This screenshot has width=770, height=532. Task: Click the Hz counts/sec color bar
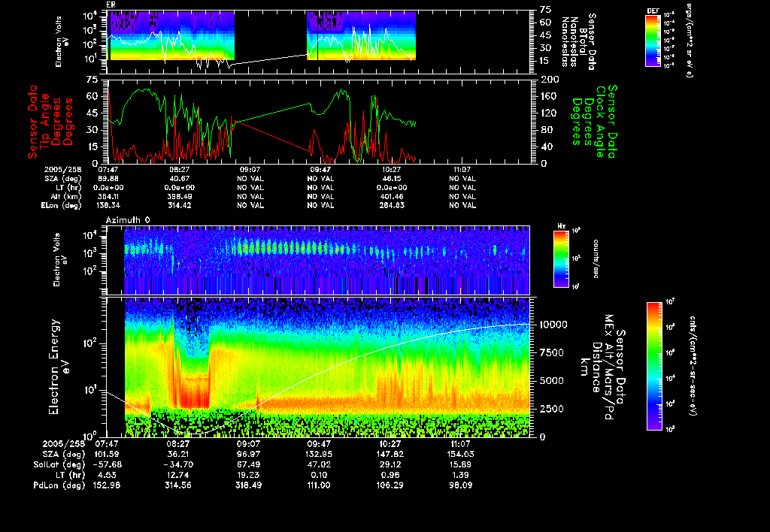(561, 258)
